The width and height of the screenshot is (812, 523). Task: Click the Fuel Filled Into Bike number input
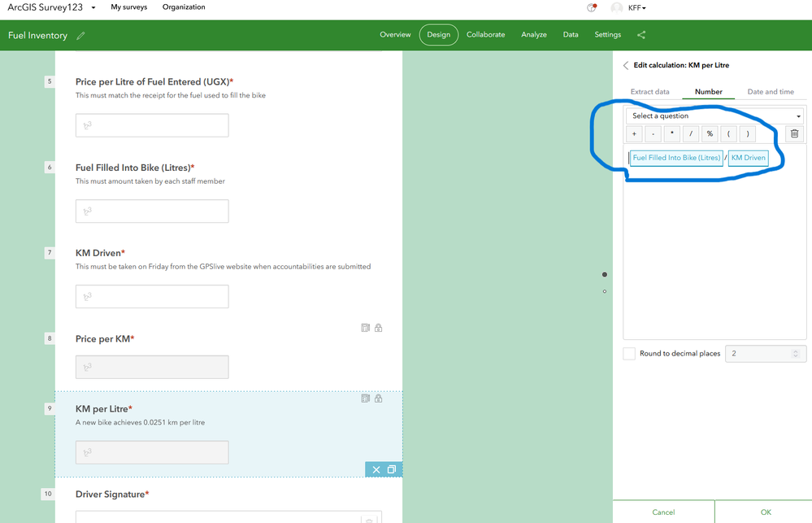152,211
